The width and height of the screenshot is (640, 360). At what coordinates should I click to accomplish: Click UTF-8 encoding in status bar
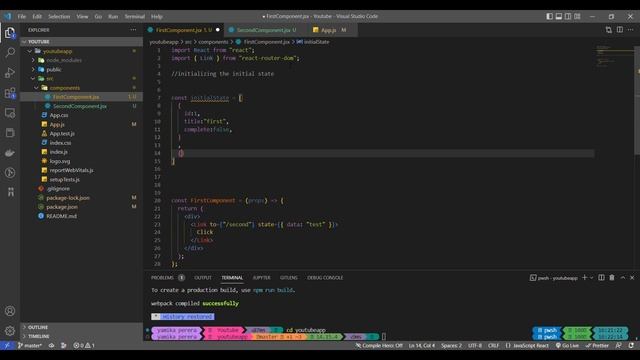point(475,345)
